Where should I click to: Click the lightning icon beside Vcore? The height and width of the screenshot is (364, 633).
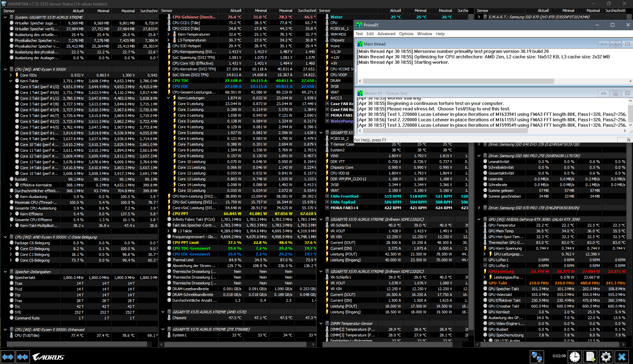pyautogui.click(x=327, y=46)
